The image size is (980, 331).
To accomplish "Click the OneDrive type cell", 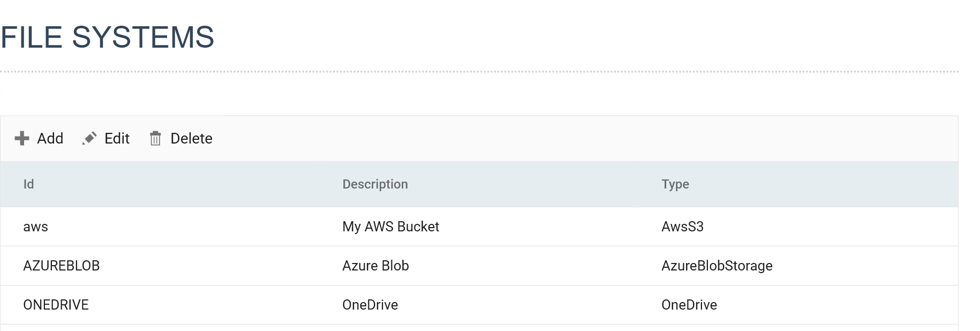I will [x=798, y=305].
